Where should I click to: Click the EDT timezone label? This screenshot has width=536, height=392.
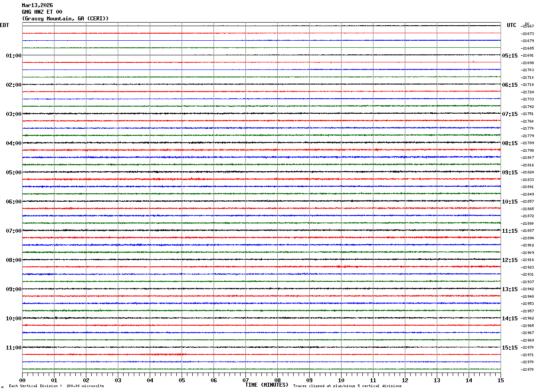(x=4, y=25)
